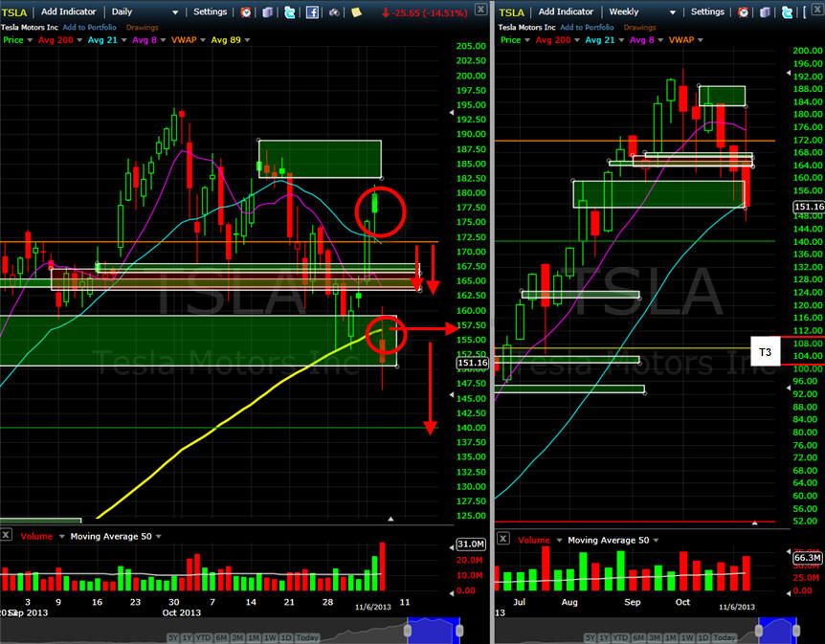Image resolution: width=825 pixels, height=644 pixels.
Task: Open Drawings link in Weekly chart
Action: pos(639,28)
